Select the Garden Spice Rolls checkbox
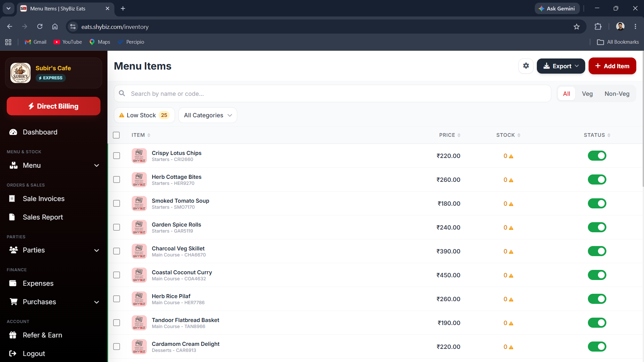This screenshot has width=644, height=362. [117, 227]
